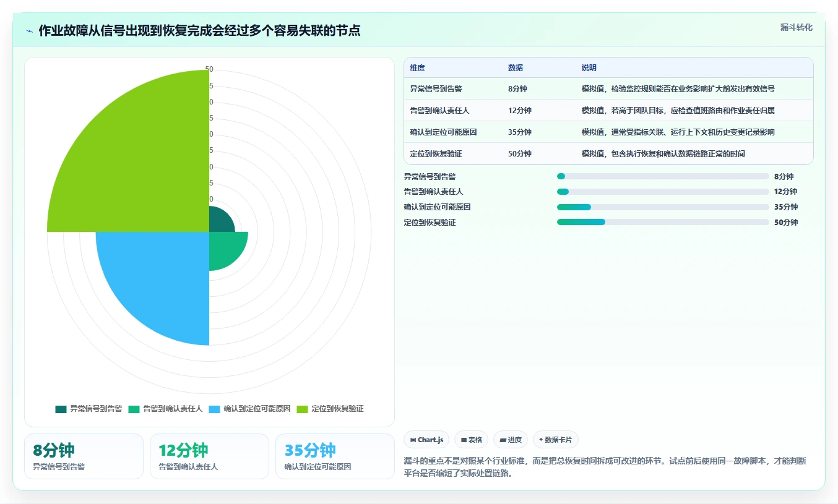This screenshot has width=838, height=504.
Task: Click the 12分钟 value beside progress bar
Action: [x=785, y=192]
